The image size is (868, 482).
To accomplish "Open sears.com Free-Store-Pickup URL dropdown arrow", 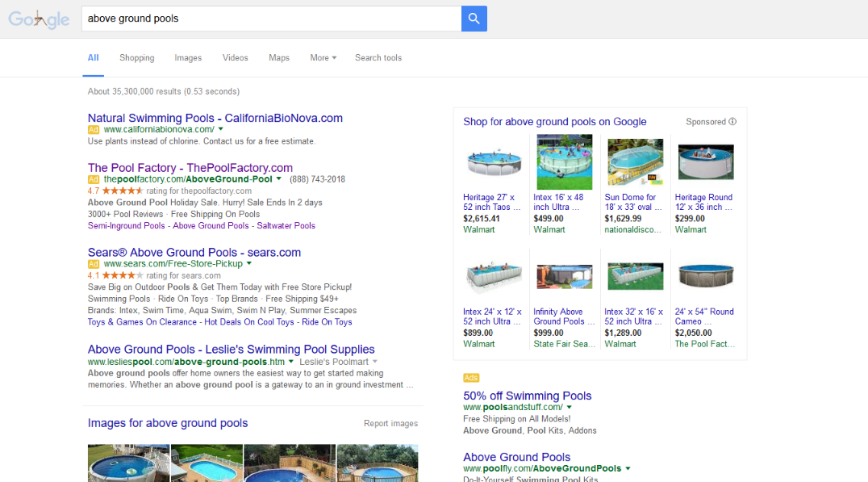I will click(x=249, y=264).
